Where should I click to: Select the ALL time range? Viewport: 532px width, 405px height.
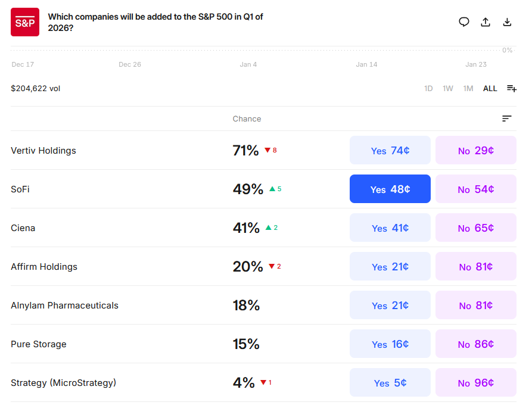coord(490,89)
